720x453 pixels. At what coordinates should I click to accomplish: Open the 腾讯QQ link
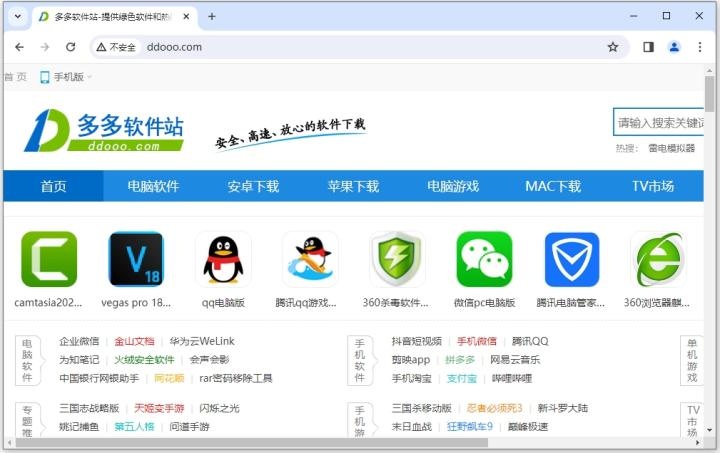[x=530, y=341]
